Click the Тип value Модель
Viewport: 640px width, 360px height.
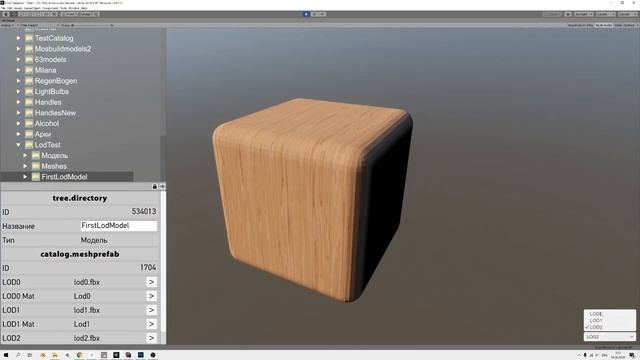pyautogui.click(x=94, y=240)
